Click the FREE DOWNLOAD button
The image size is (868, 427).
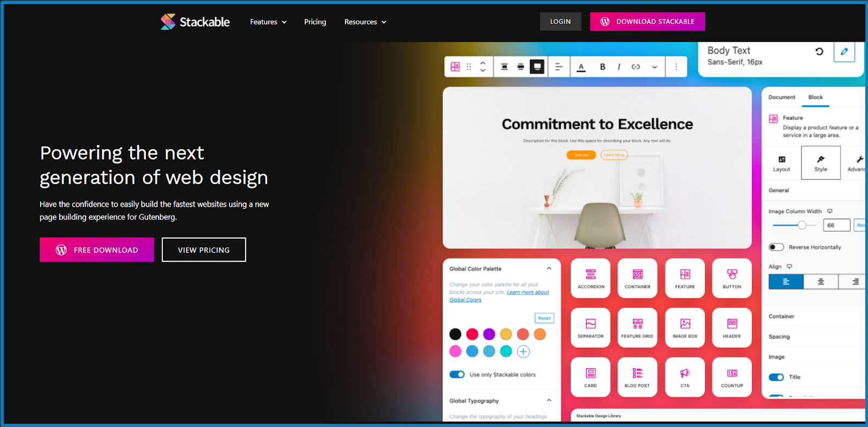(97, 250)
